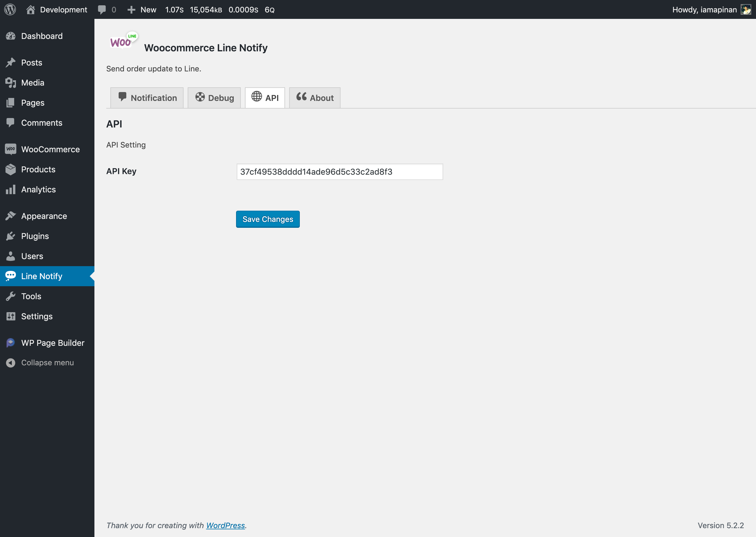Click the Media library icon

11,83
